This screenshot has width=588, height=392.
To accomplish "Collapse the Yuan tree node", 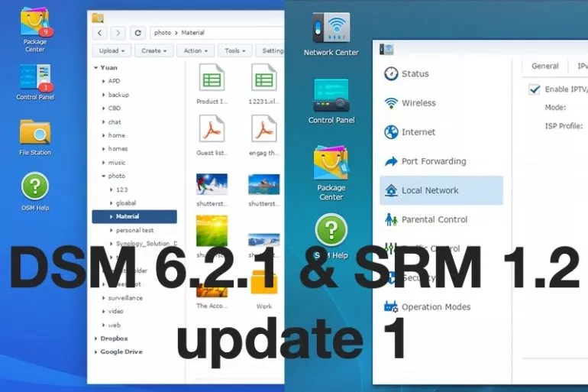I will click(96, 68).
